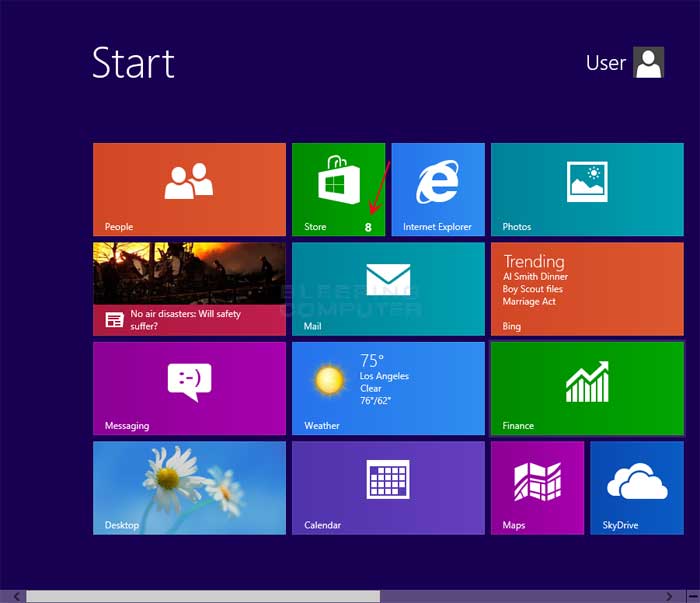Click the Store update count badge 8
This screenshot has width=700, height=603.
click(368, 227)
